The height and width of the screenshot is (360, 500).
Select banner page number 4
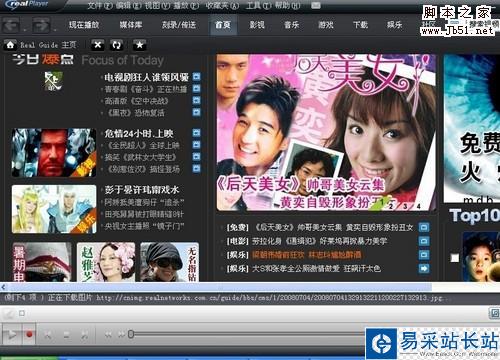418,206
